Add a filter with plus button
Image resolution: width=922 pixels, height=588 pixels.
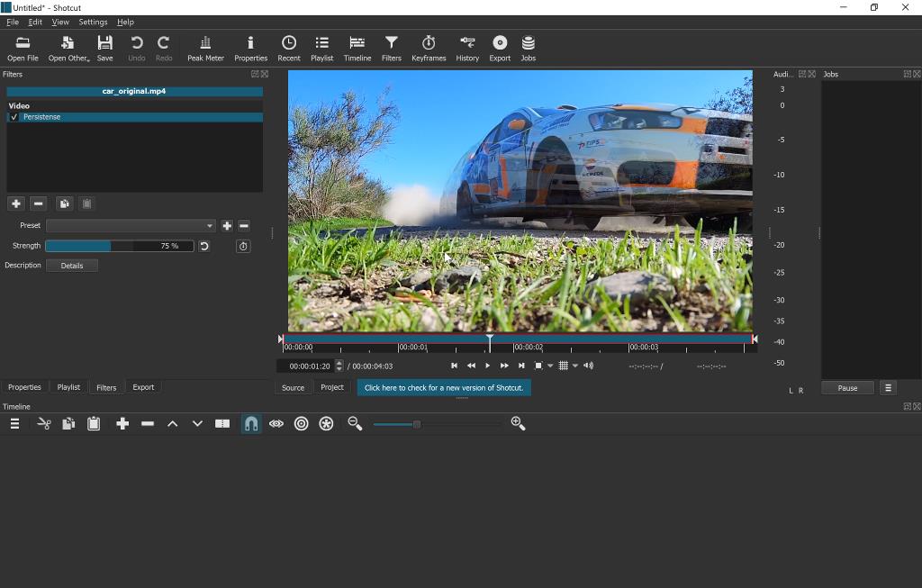click(16, 204)
